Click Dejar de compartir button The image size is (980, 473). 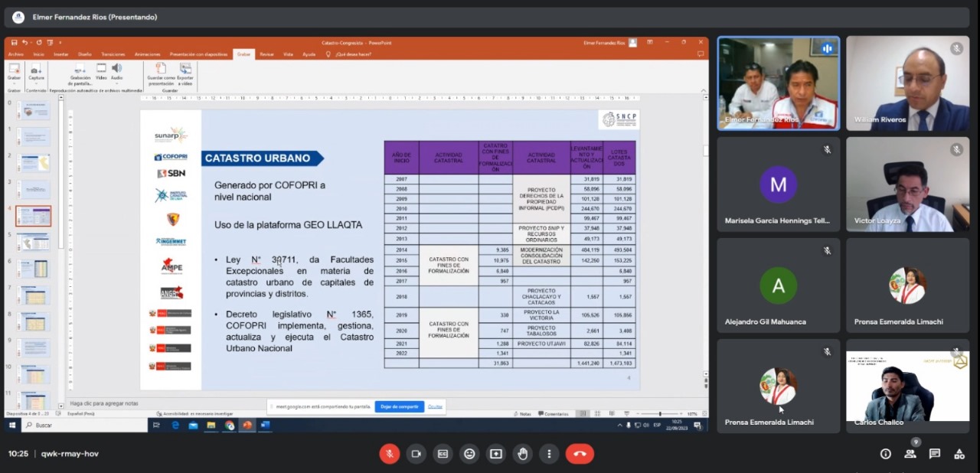coord(399,406)
